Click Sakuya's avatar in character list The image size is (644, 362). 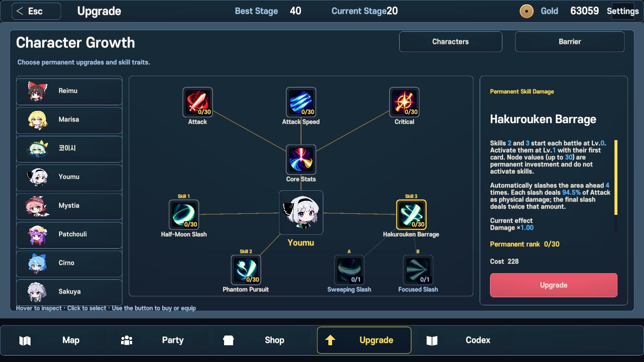[x=37, y=292]
